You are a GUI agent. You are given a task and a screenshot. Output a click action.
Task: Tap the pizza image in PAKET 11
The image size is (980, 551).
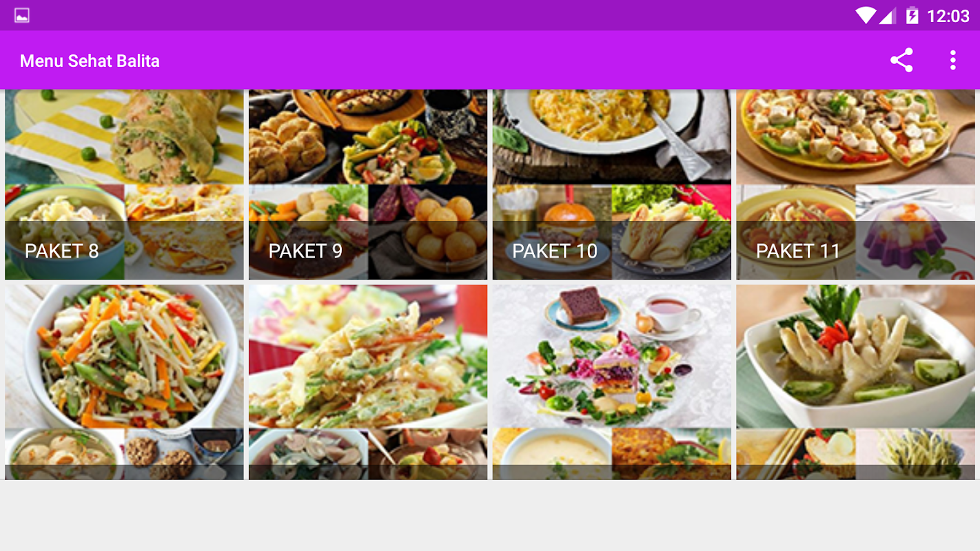tap(855, 137)
